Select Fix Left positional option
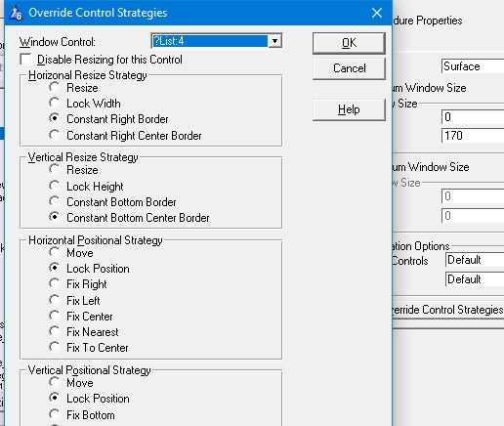This screenshot has width=504, height=426. [55, 300]
